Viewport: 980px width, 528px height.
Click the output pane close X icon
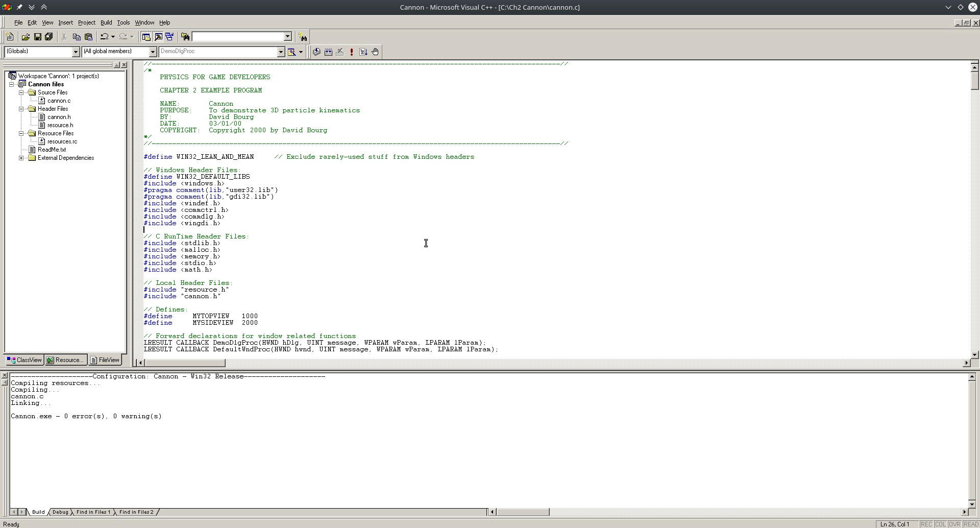tap(5, 376)
